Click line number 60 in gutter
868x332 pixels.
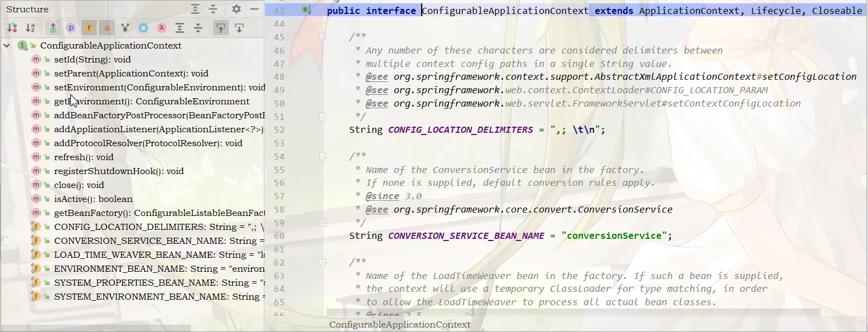tap(279, 236)
